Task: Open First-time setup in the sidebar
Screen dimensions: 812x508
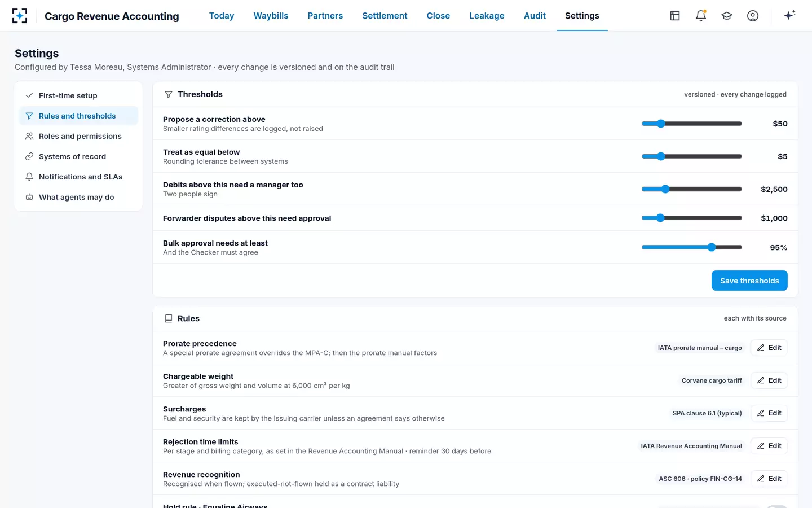Action: pyautogui.click(x=78, y=95)
